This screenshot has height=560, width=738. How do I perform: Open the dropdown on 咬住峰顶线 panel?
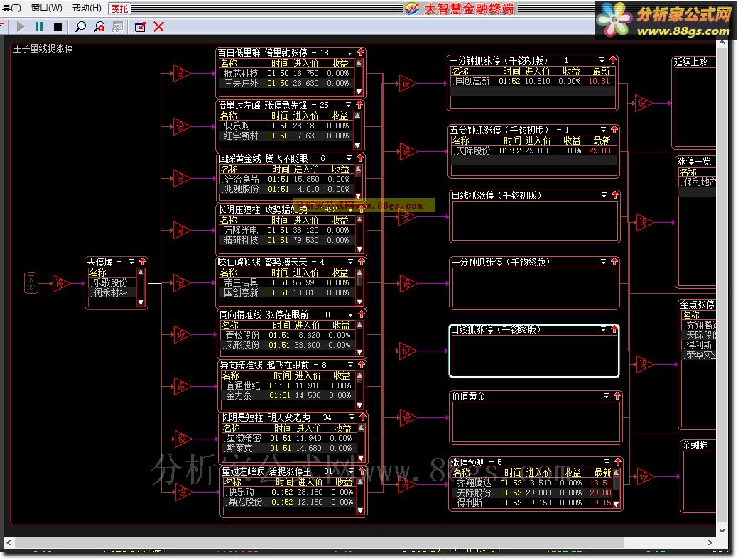(x=351, y=261)
